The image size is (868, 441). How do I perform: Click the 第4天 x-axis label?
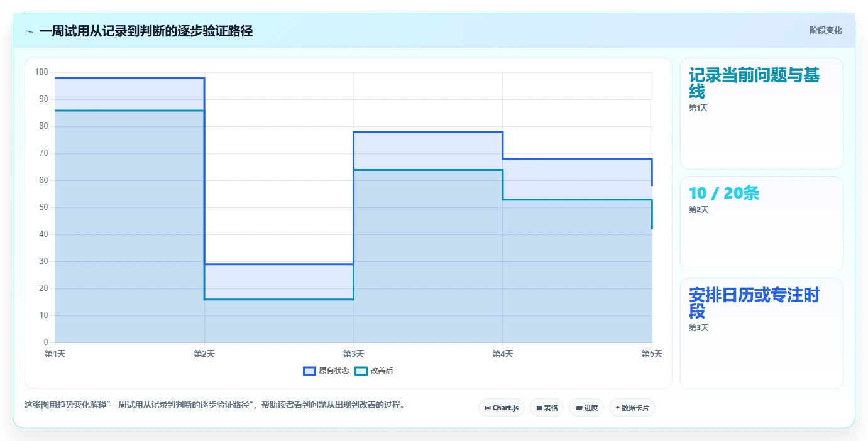(x=502, y=354)
